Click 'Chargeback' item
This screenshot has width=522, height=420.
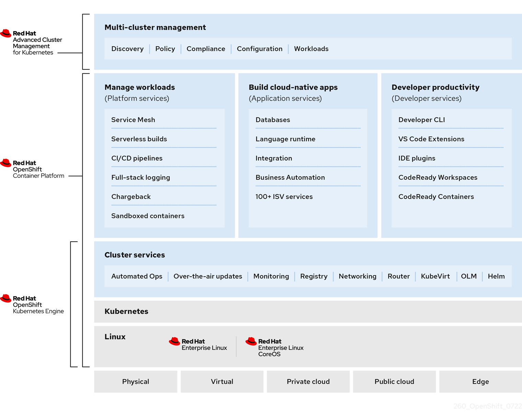tap(131, 197)
